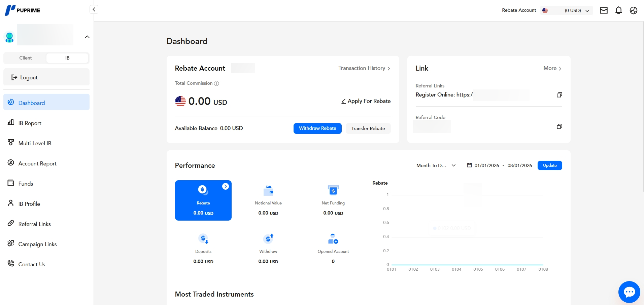Click the start date 01/01/2026 field
This screenshot has width=644, height=305.
[x=486, y=165]
